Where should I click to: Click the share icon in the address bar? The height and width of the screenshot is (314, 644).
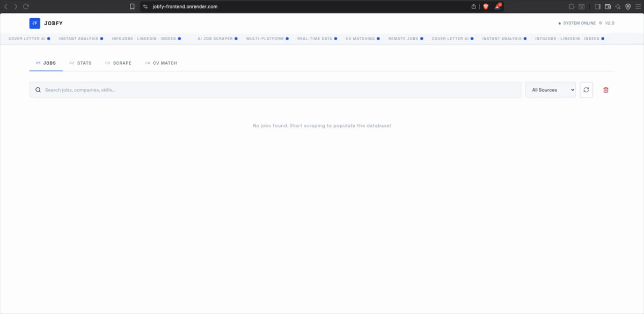pos(473,6)
